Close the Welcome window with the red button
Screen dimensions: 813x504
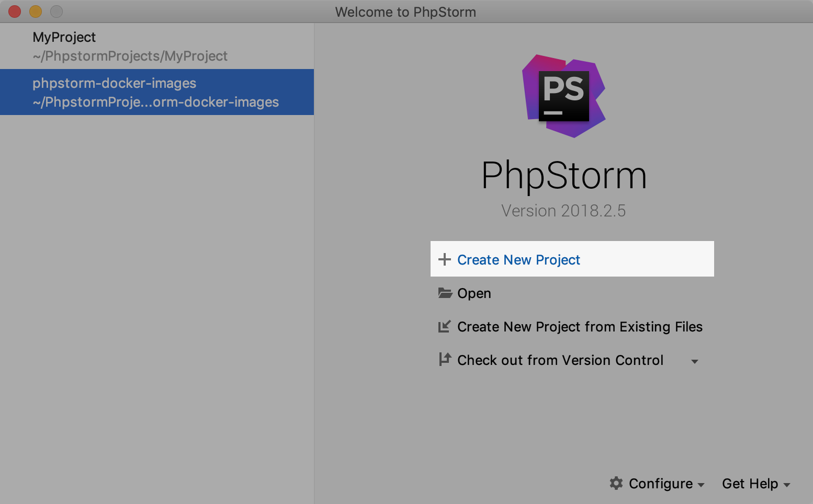click(15, 12)
